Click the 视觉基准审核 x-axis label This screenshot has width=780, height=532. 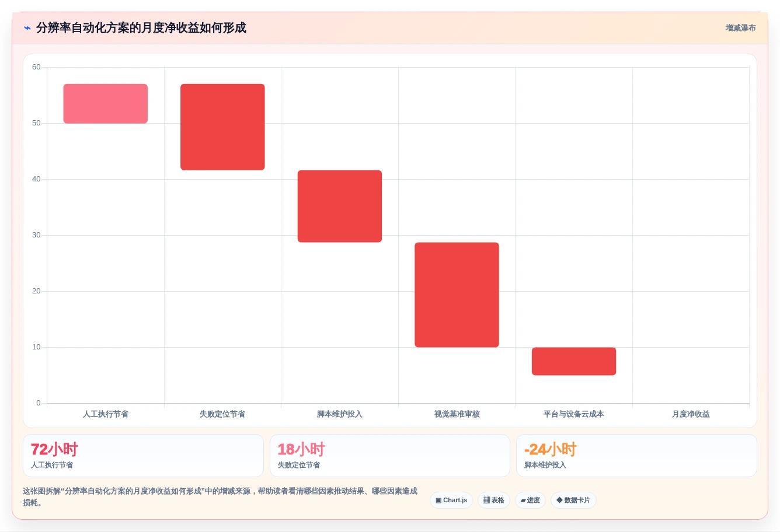point(457,414)
